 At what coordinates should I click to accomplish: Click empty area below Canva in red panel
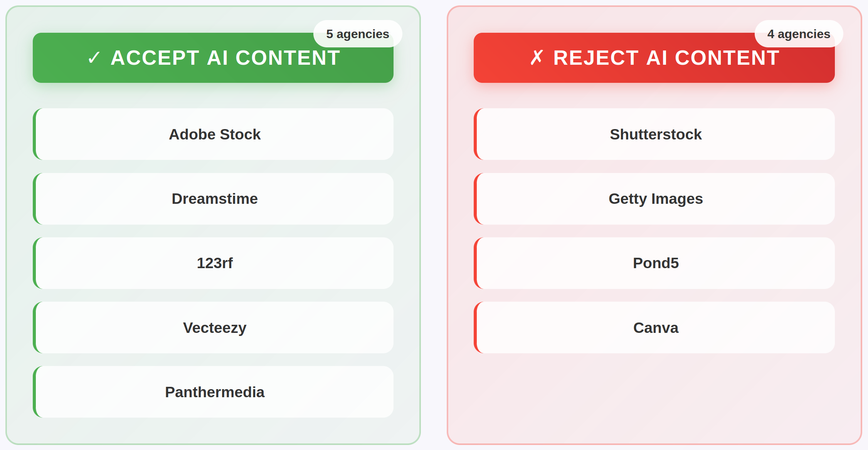654,397
